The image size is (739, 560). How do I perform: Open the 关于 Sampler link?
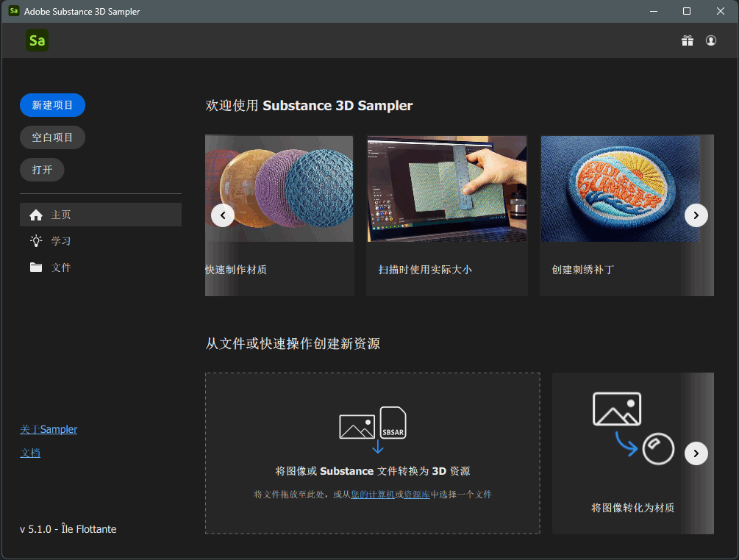click(x=49, y=429)
